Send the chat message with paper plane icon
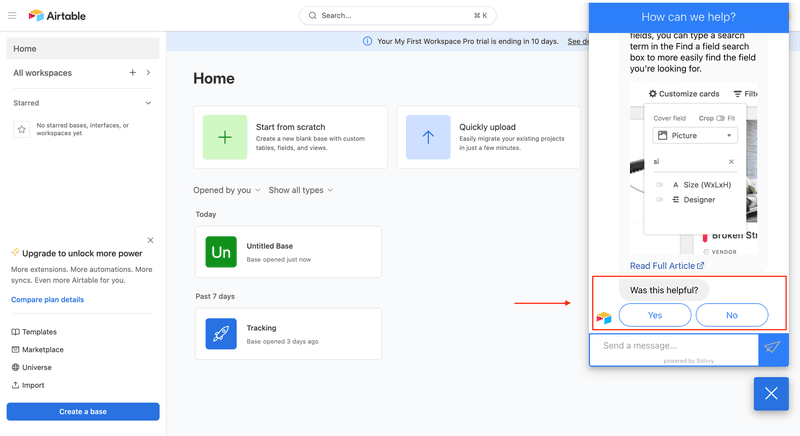Viewport: 800px width, 436px height. [x=772, y=347]
